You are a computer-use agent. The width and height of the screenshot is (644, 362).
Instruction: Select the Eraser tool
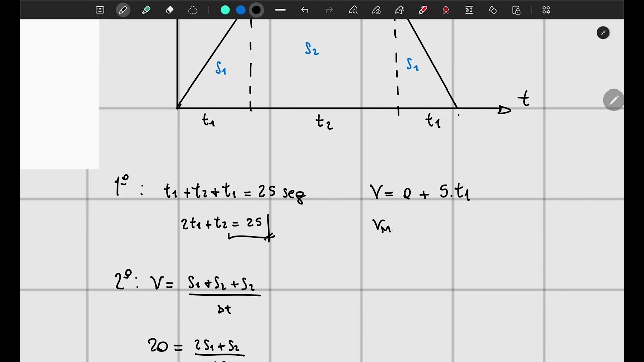(x=170, y=10)
